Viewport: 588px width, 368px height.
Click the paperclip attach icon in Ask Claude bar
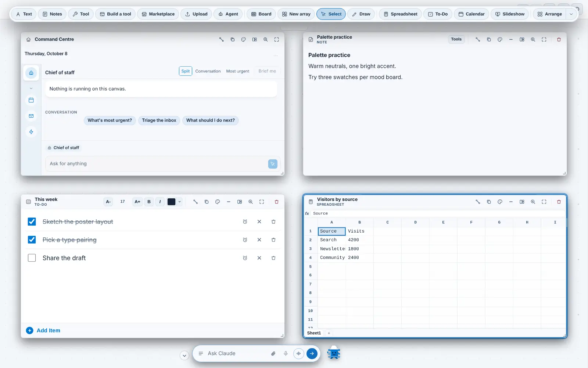coord(273,354)
